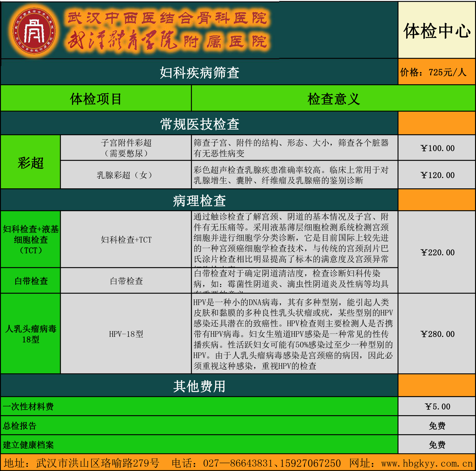Click the 人乳头瘤病毒18型 category cell
This screenshot has height=471, width=476.
(x=31, y=334)
